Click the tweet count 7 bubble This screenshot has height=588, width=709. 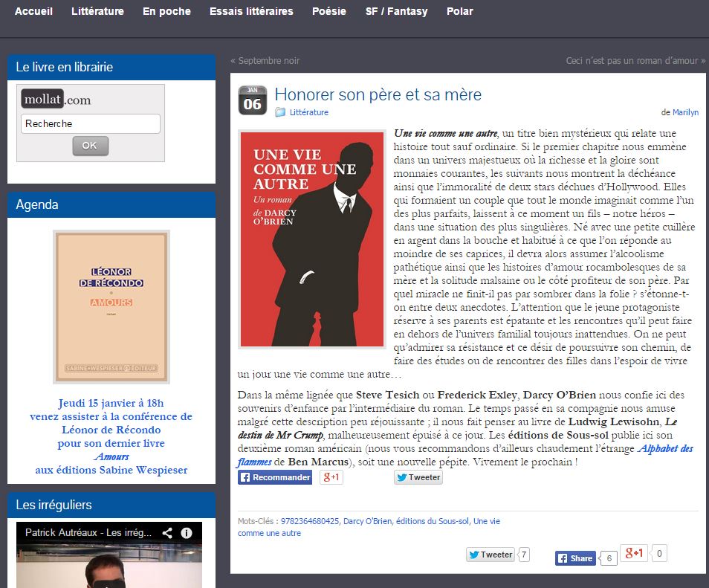pos(524,555)
